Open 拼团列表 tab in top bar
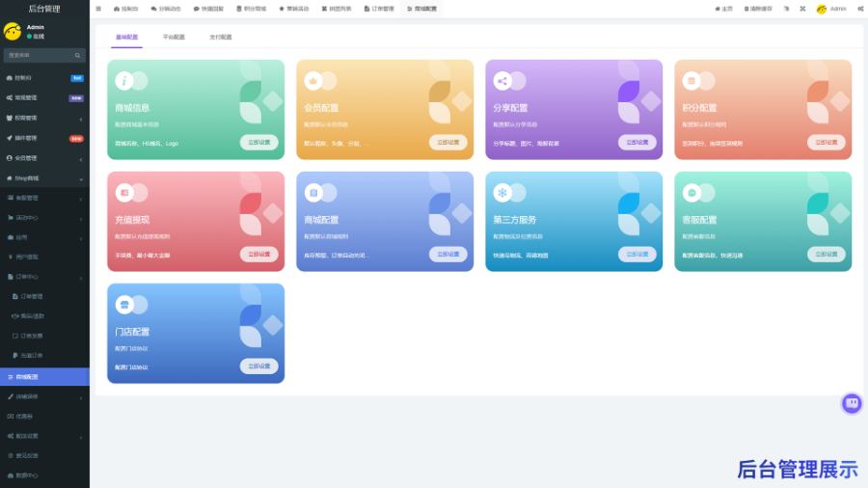 [x=337, y=9]
